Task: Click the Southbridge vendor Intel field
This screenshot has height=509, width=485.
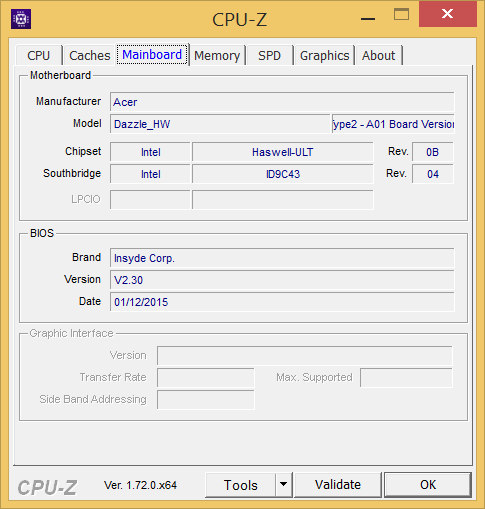Action: [150, 174]
